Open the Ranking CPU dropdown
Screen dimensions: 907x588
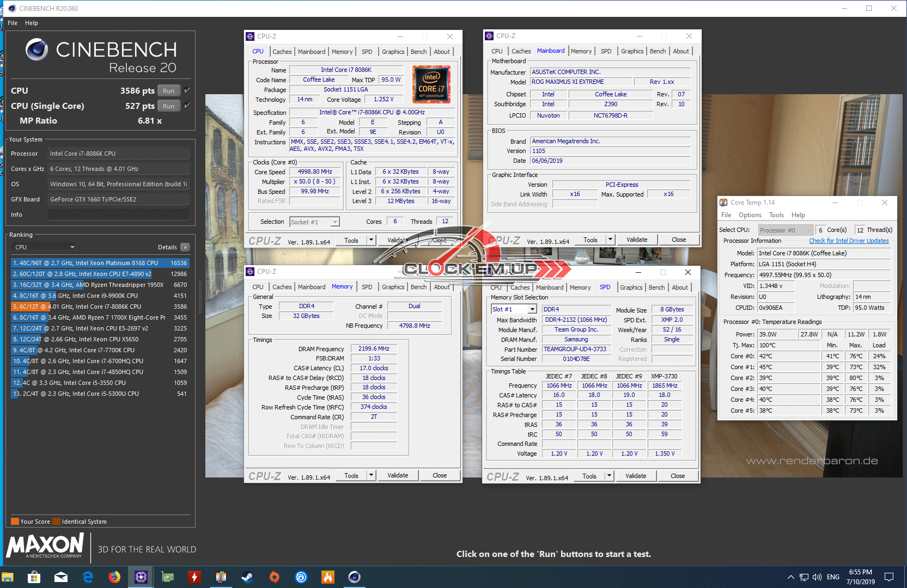pyautogui.click(x=45, y=247)
